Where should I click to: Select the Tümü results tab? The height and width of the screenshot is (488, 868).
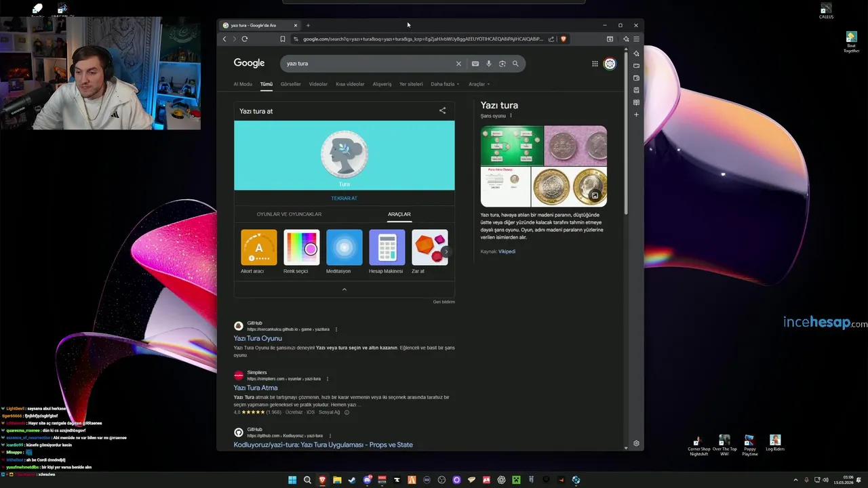coord(267,84)
